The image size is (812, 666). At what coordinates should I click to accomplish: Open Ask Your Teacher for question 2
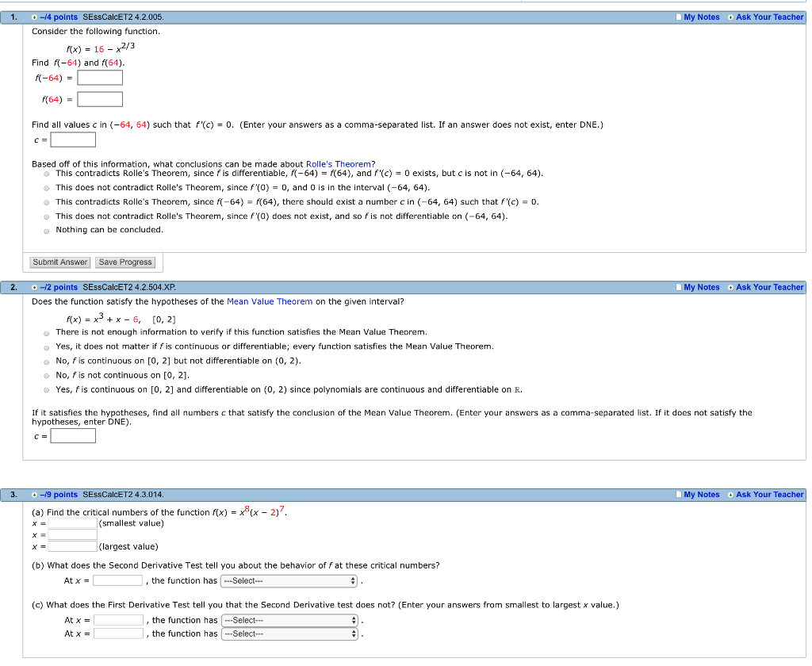(769, 288)
